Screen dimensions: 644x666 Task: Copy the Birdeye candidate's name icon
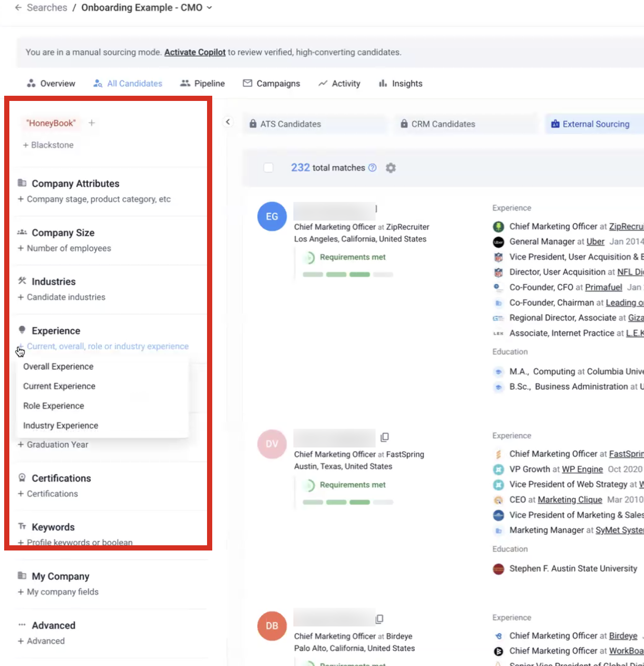pyautogui.click(x=379, y=619)
